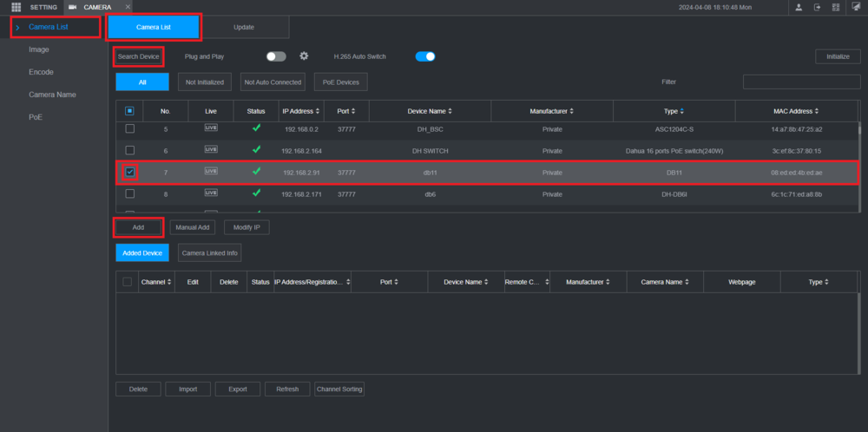The width and height of the screenshot is (868, 432).
Task: Click the Live icon for DH SWITCH
Action: click(x=211, y=149)
